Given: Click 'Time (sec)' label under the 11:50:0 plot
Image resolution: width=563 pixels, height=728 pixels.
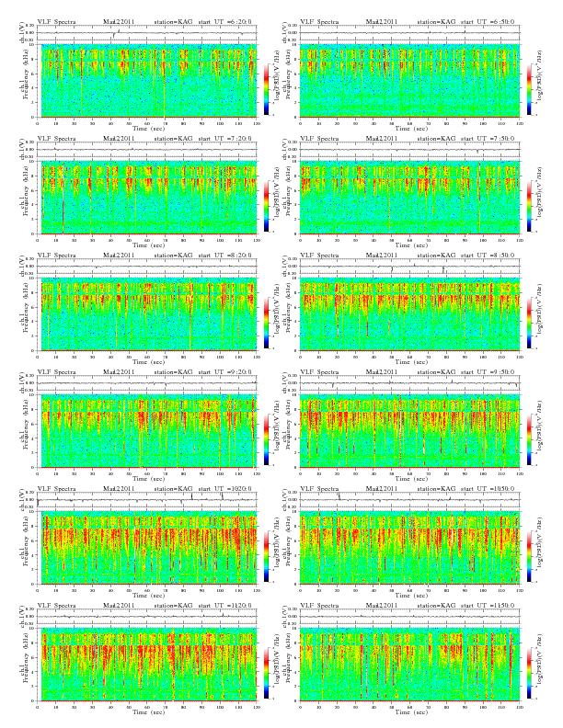Looking at the screenshot, I should click(x=411, y=711).
